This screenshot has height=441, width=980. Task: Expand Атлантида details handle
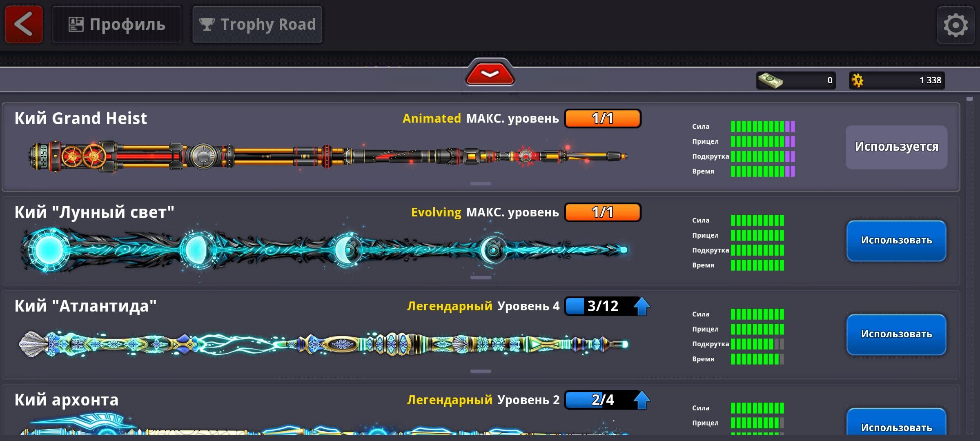tap(481, 372)
